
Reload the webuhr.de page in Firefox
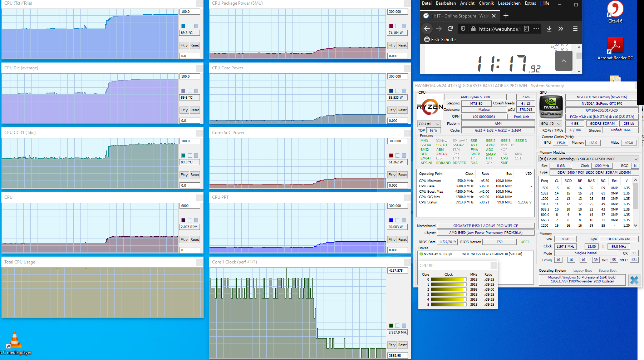tap(450, 29)
